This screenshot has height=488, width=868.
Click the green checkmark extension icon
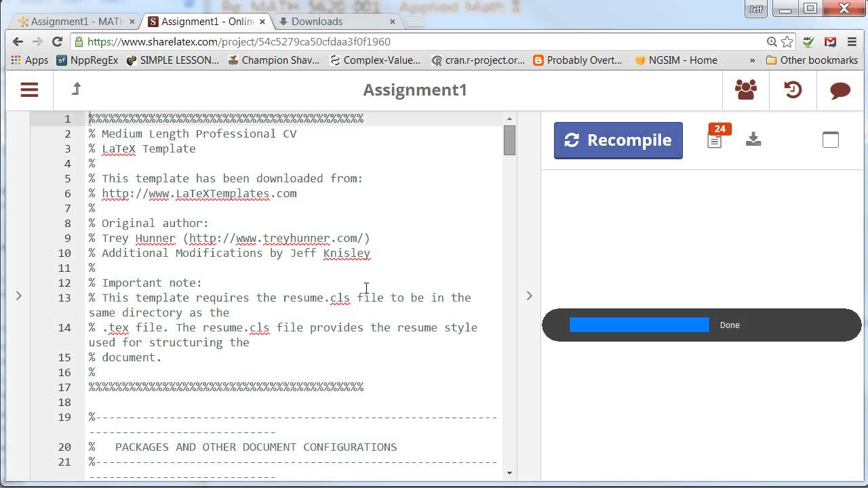point(808,41)
